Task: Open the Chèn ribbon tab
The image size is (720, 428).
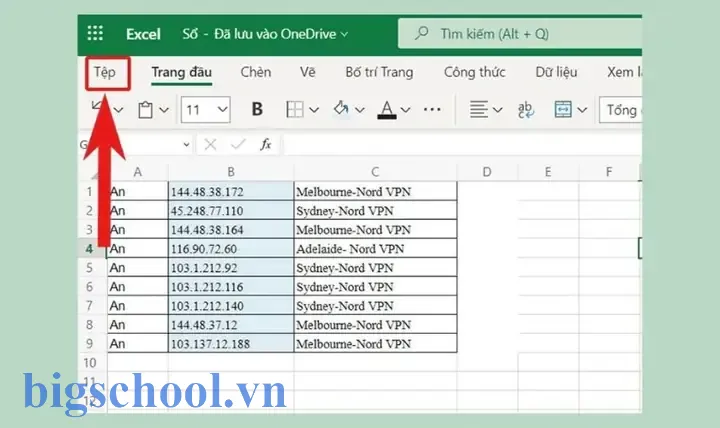Action: tap(256, 72)
